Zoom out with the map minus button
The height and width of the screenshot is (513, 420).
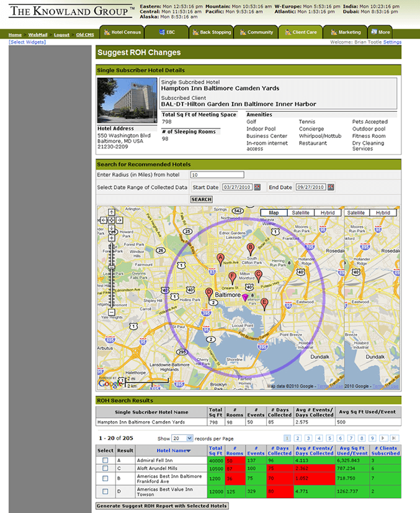pos(112,312)
